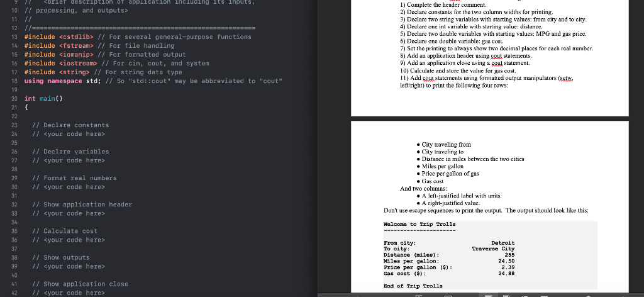The width and height of the screenshot is (644, 297).
Task: Click the '<your code here>' placeholder on line 27
Action: pos(74,160)
